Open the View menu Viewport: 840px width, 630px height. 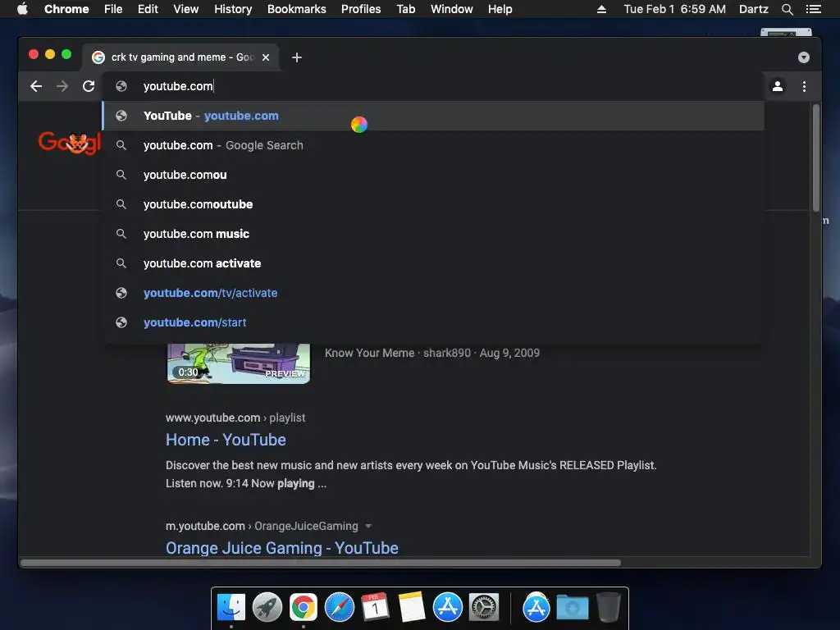tap(186, 9)
